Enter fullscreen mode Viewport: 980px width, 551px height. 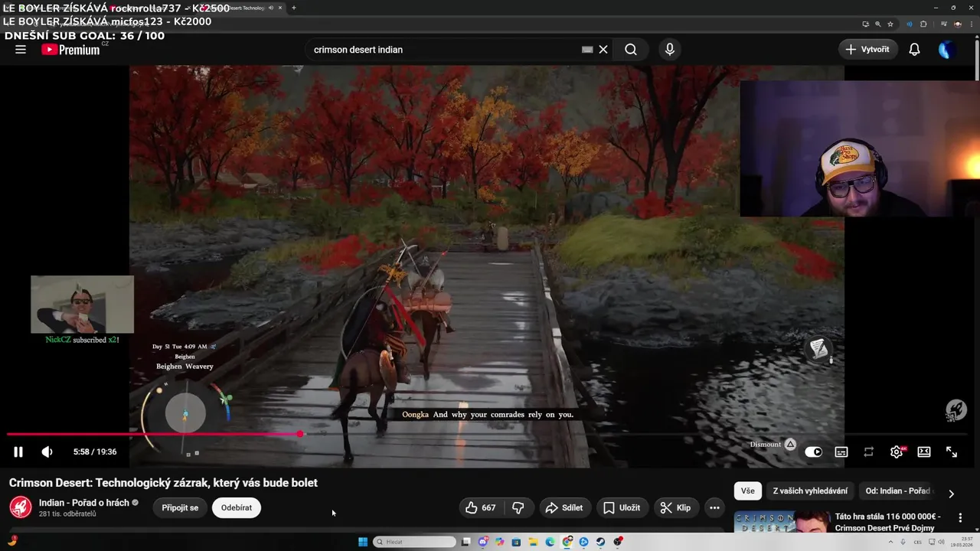pyautogui.click(x=952, y=452)
